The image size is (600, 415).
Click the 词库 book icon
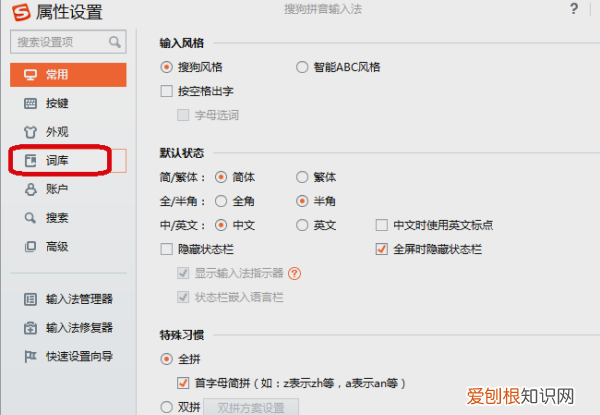point(30,161)
